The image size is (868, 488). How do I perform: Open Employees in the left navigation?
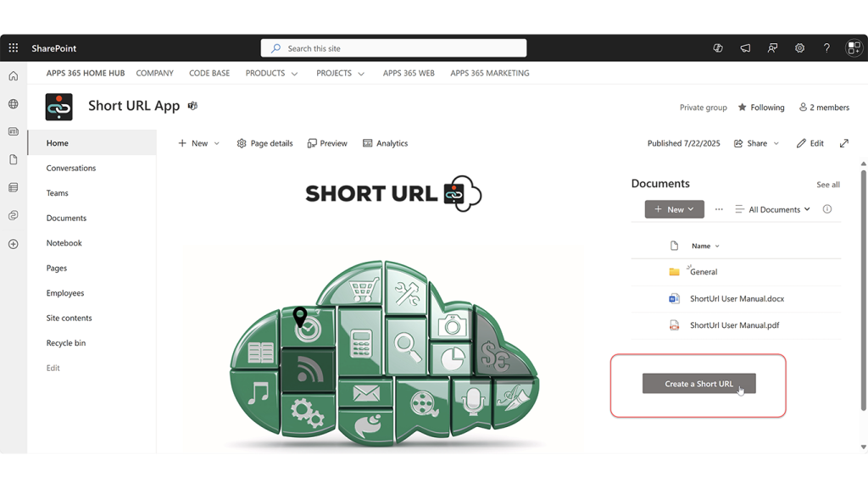[65, 293]
